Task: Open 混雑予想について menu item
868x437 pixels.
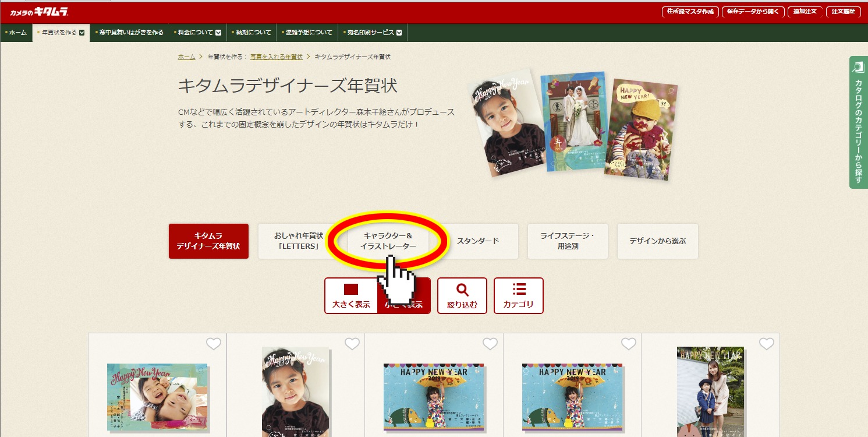Action: click(307, 33)
